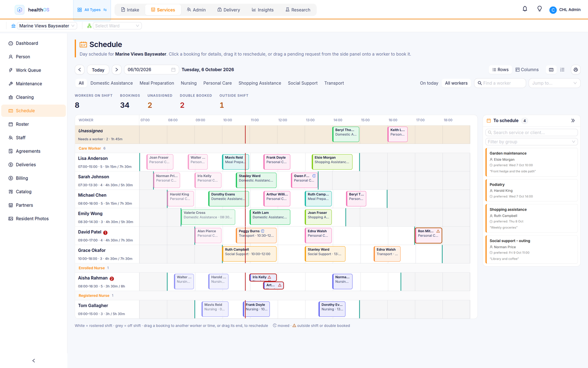This screenshot has width=588, height=368.
Task: Toggle the On today worker filter
Action: (x=429, y=83)
